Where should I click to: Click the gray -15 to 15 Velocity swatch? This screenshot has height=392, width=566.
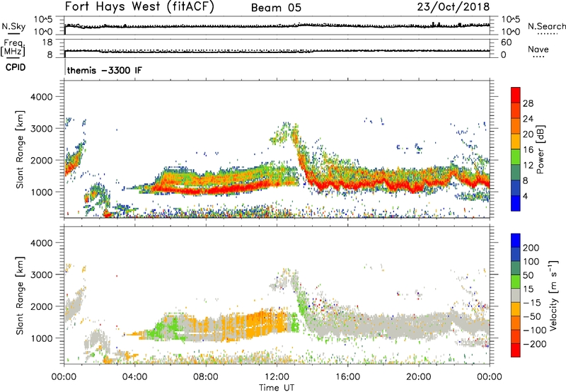click(516, 295)
